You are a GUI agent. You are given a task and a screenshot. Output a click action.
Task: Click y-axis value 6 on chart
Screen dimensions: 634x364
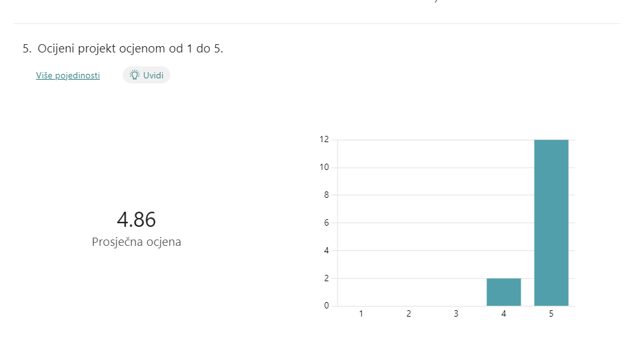pyautogui.click(x=326, y=222)
